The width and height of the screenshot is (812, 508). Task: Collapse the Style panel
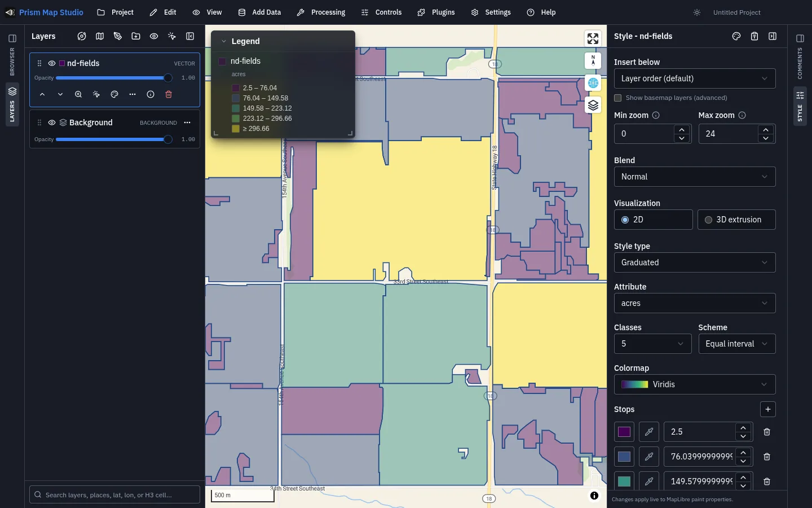[773, 36]
